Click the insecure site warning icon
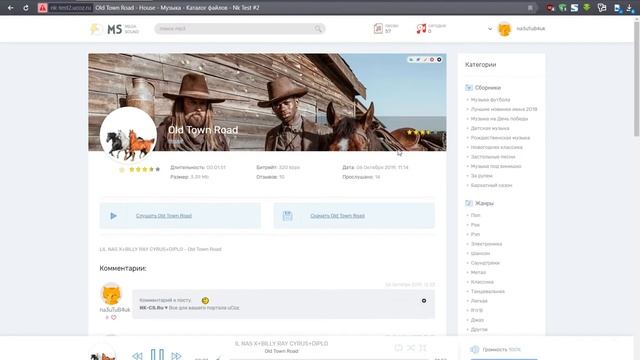This screenshot has width=640, height=360. click(42, 8)
